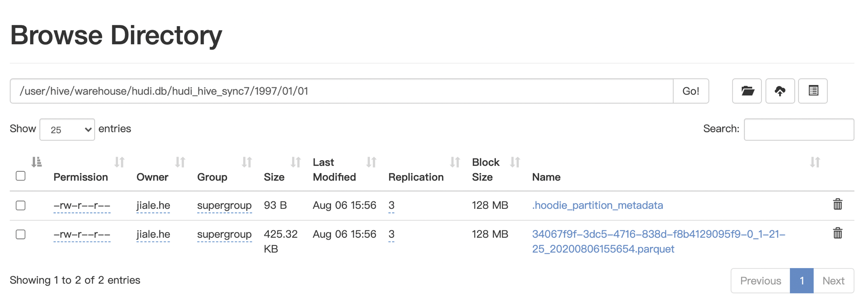Image resolution: width=868 pixels, height=308 pixels.
Task: Click replication 3 in parquet row
Action: click(392, 234)
